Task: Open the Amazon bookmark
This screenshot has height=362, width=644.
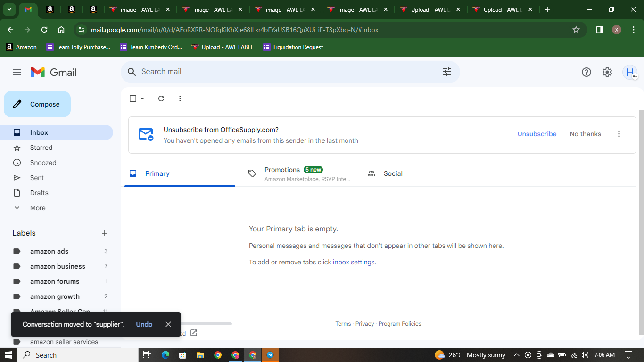Action: click(21, 47)
